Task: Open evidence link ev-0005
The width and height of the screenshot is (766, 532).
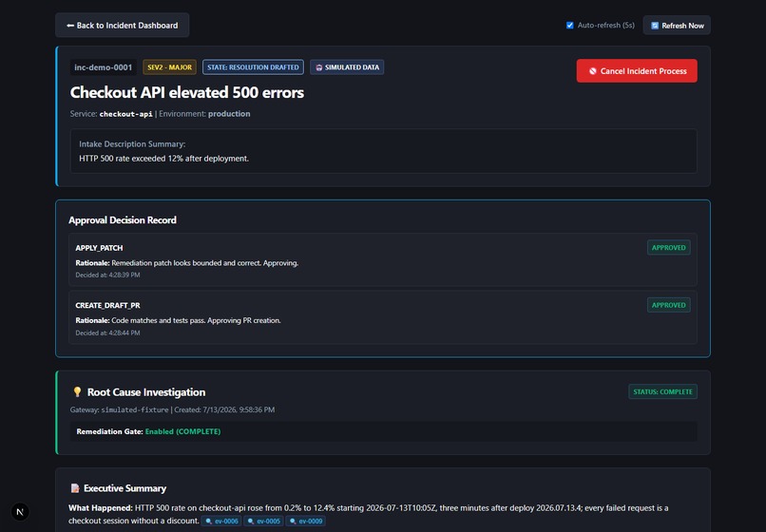Action: (264, 522)
